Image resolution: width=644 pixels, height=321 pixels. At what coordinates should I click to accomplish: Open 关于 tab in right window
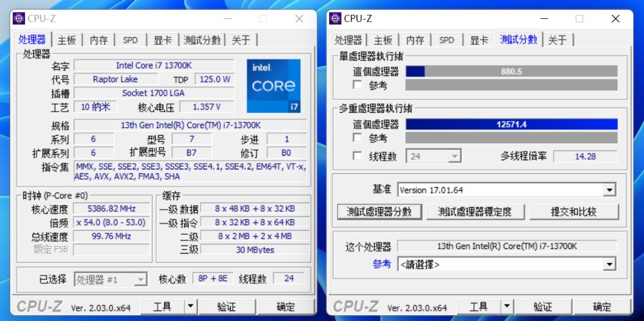(558, 40)
